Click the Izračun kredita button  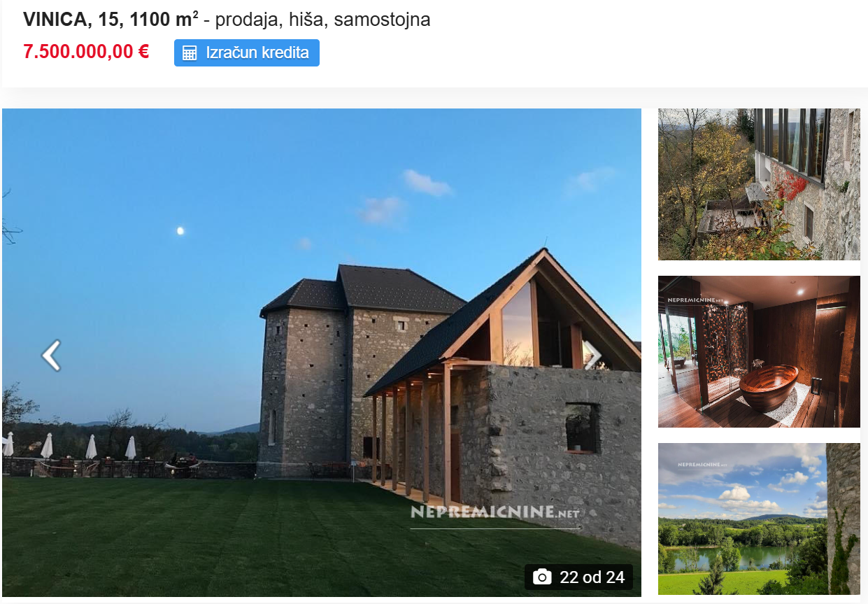click(x=246, y=52)
